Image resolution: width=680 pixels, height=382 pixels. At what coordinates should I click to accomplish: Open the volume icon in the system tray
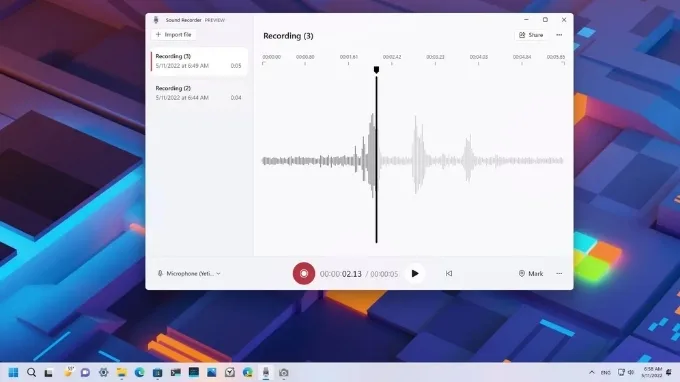pyautogui.click(x=631, y=372)
